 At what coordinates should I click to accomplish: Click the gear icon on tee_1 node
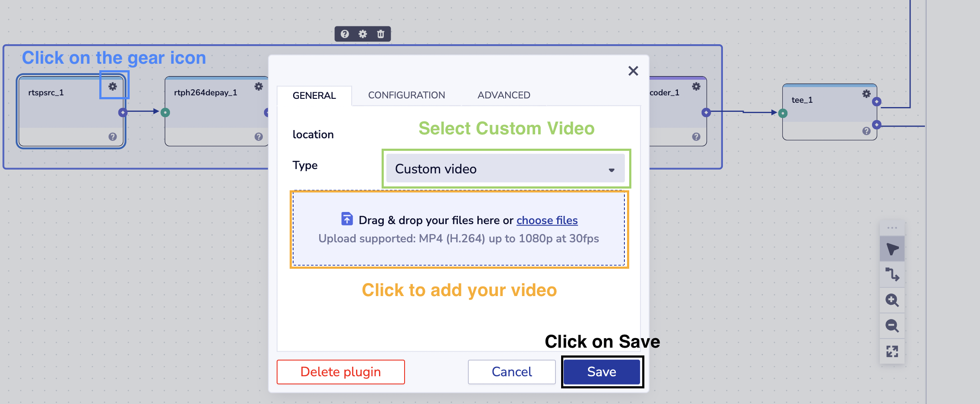[866, 94]
